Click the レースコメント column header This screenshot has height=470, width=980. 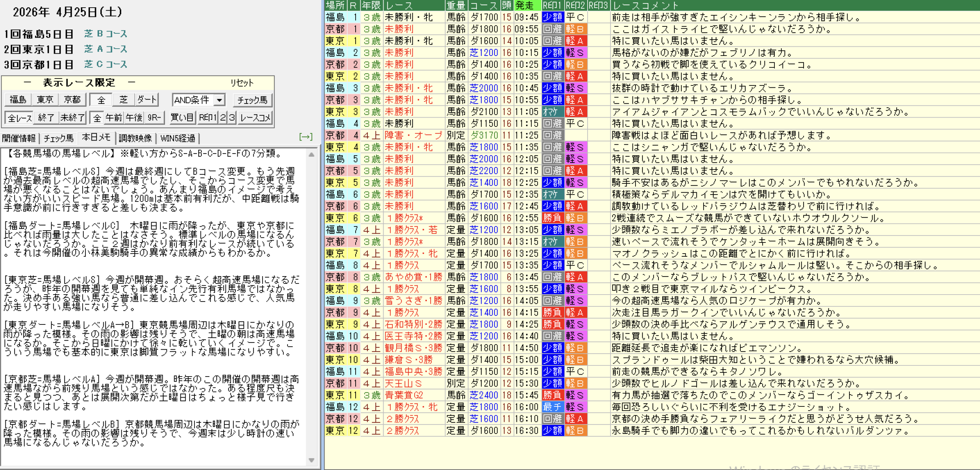[x=645, y=5]
